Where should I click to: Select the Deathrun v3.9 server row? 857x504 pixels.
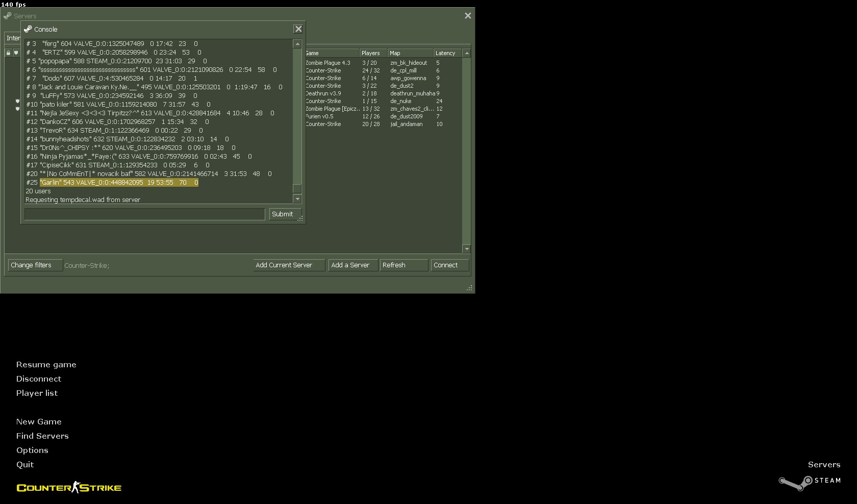click(x=383, y=93)
